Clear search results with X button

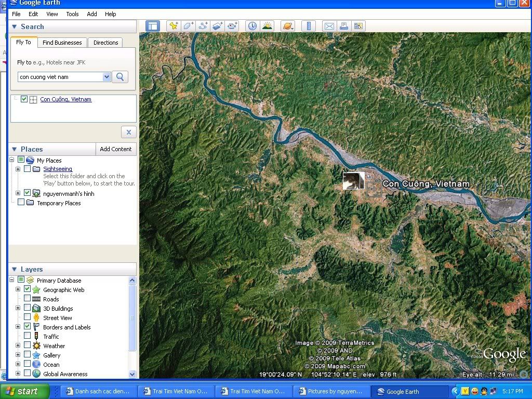(x=129, y=132)
